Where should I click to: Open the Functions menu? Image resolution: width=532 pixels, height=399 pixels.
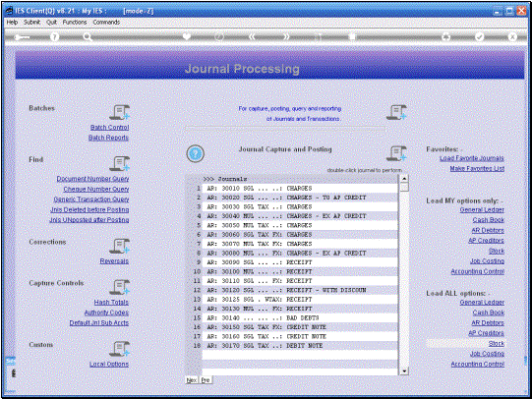pos(75,22)
